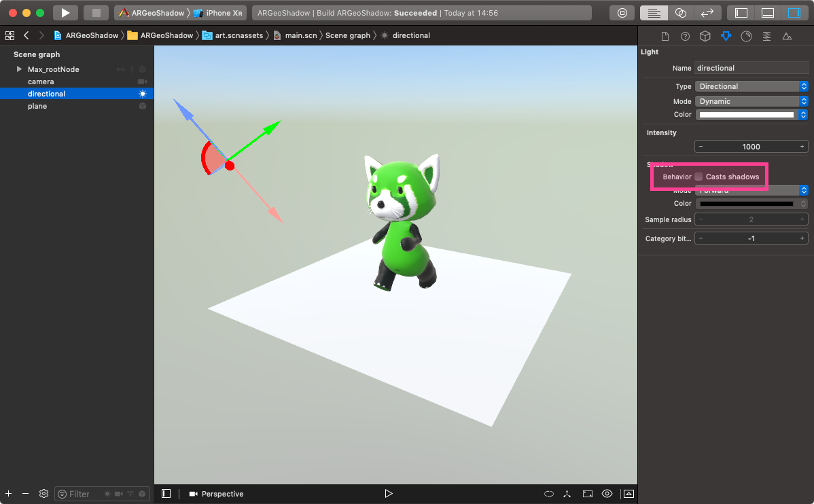
Task: Filter scene graph to lights only
Action: click(x=107, y=494)
